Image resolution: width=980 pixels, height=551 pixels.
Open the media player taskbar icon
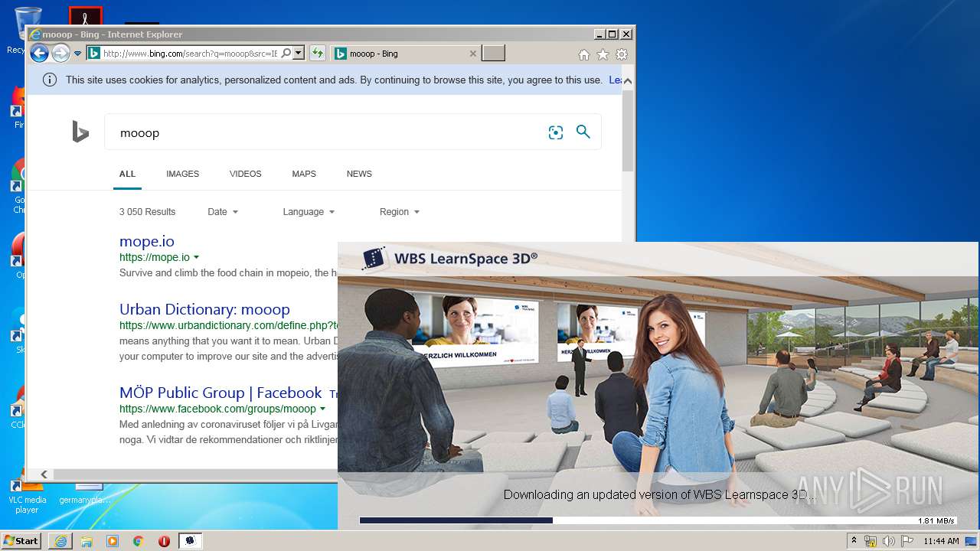[x=113, y=541]
